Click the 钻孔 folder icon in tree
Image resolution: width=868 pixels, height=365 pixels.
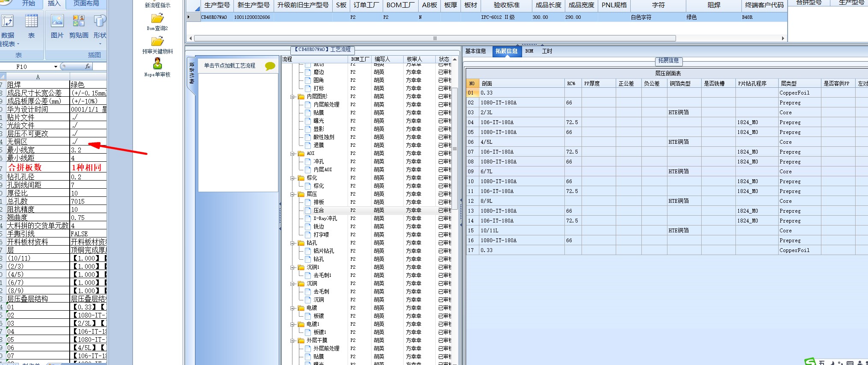click(301, 243)
